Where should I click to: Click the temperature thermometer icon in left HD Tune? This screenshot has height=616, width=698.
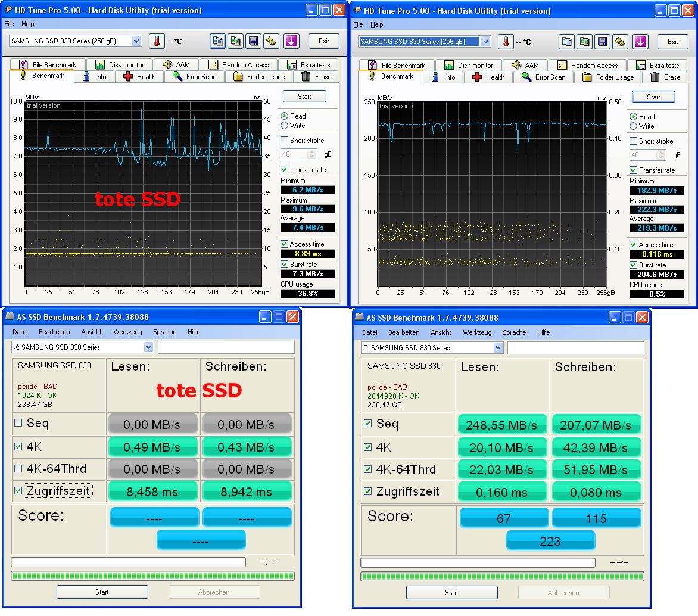(157, 41)
